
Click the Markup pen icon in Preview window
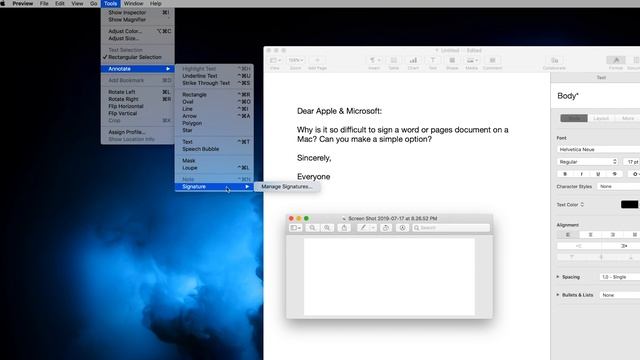click(363, 228)
